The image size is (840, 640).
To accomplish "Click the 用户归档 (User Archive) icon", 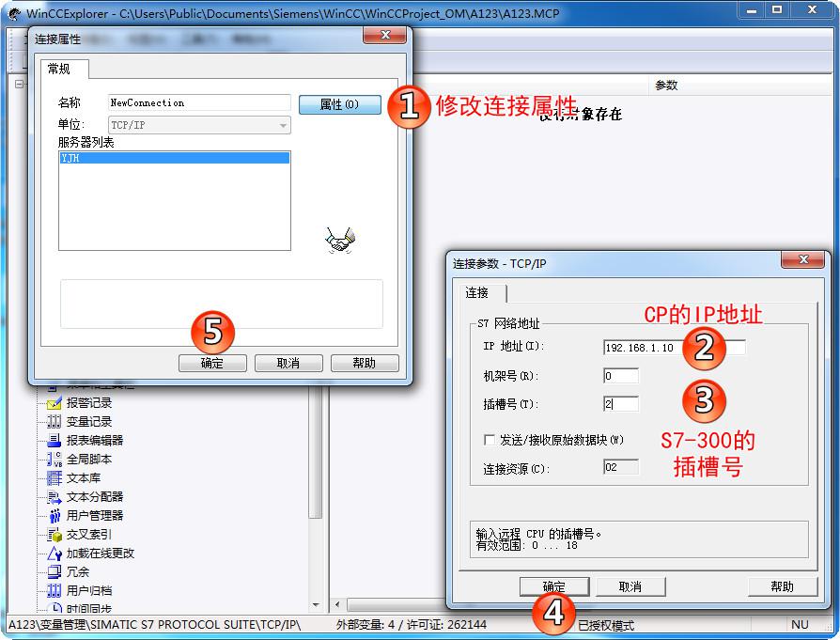I will pos(54,591).
